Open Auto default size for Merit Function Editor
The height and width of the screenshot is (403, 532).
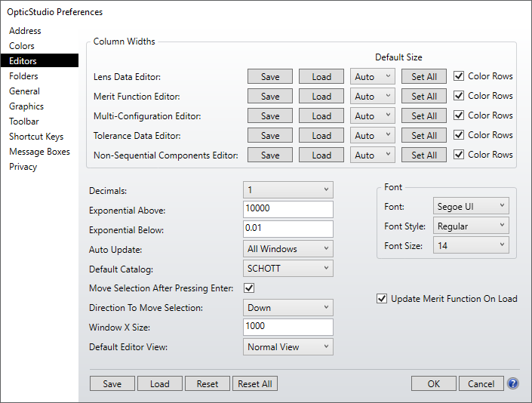click(373, 97)
